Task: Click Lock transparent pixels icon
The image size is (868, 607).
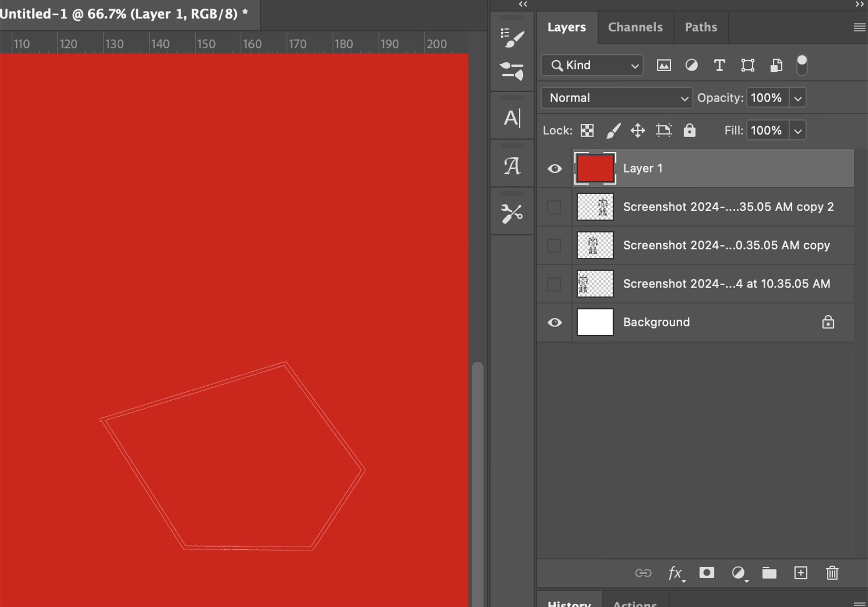Action: (587, 130)
